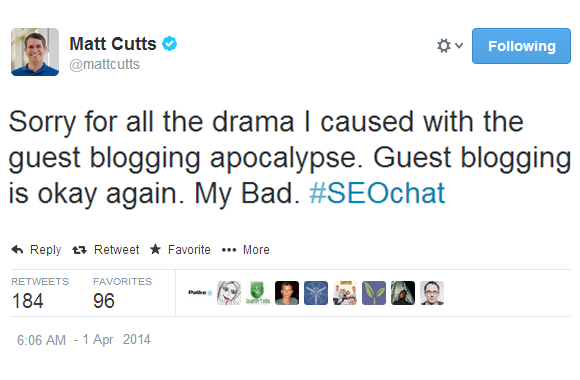580x380 pixels.
Task: Click the purple leaf sprout avatar
Action: tap(374, 293)
